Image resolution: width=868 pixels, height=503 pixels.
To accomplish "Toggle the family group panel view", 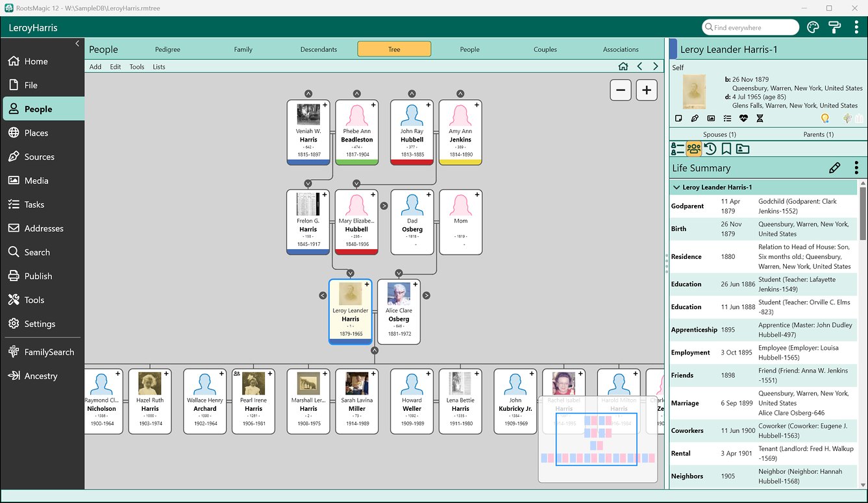I will point(694,149).
